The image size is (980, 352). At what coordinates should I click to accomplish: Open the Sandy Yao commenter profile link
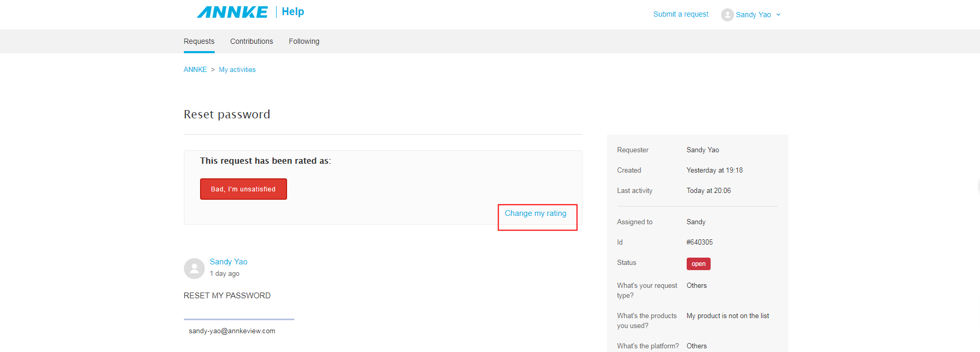coord(229,262)
